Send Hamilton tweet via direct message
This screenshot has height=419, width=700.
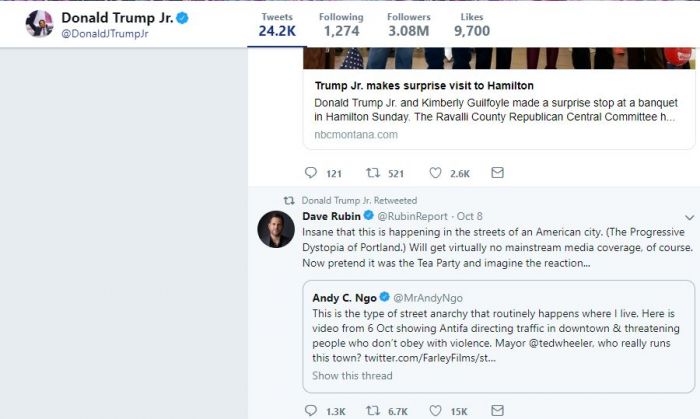tap(497, 173)
